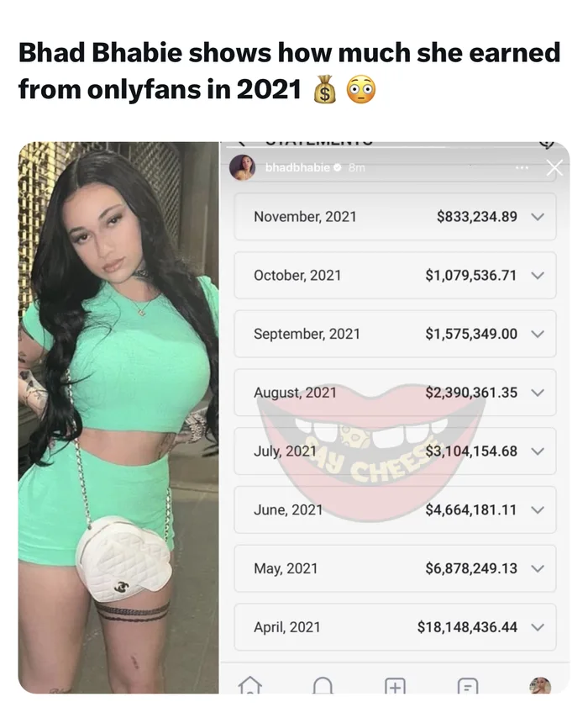Select the April, 2021 statement amount $18,148,436.44

(x=467, y=627)
